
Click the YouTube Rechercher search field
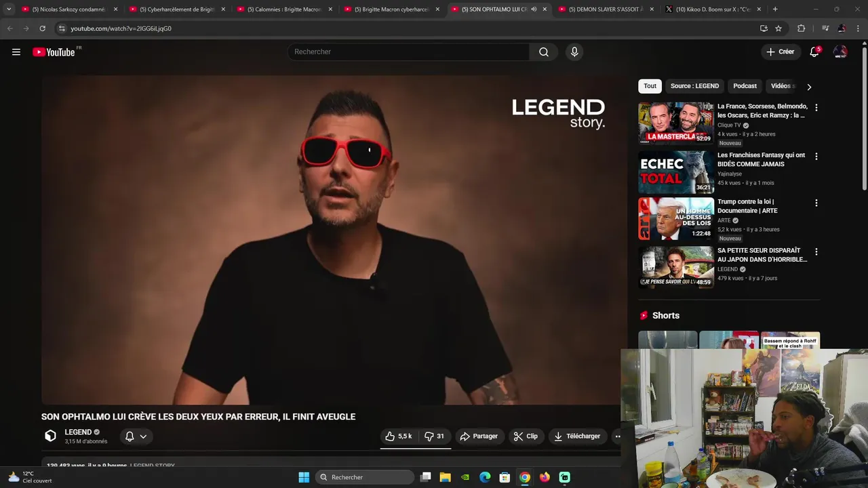[408, 52]
